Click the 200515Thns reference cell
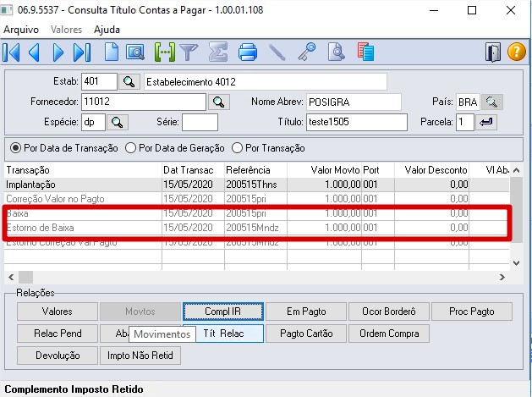This screenshot has height=397, width=532. [255, 185]
